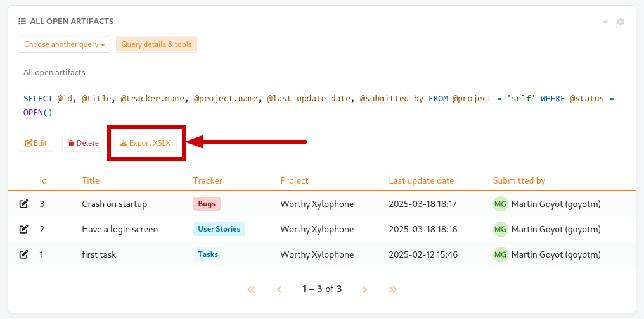This screenshot has height=319, width=644.
Task: Export results with Export XSLX button
Action: 146,143
